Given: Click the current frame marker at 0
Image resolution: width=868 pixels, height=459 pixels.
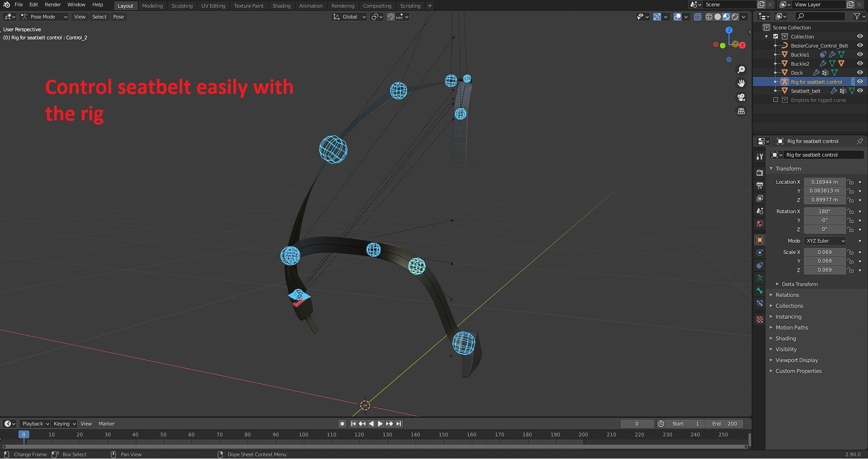Looking at the screenshot, I should tap(24, 435).
